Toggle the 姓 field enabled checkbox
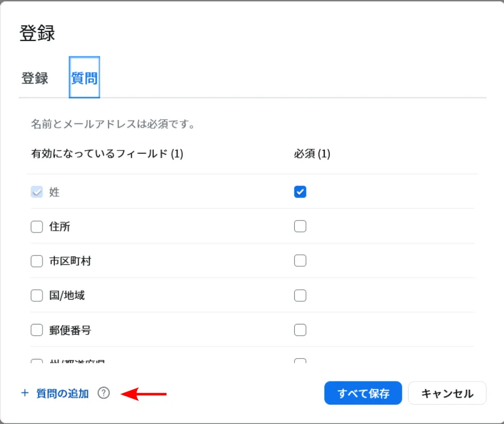This screenshot has width=504, height=424. click(37, 192)
